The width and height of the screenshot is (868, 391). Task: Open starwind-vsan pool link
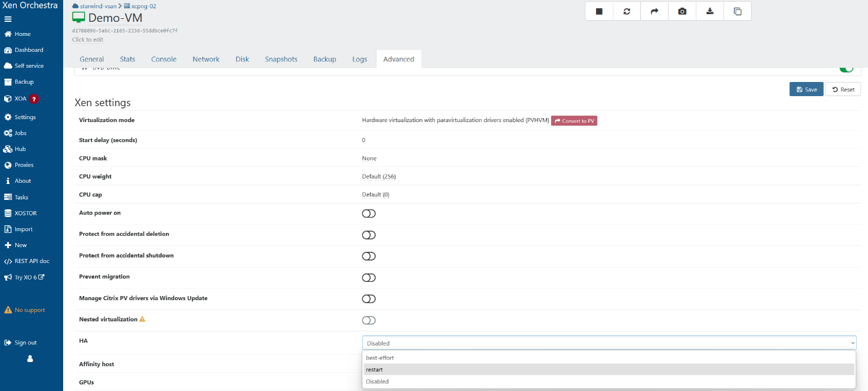click(x=94, y=6)
